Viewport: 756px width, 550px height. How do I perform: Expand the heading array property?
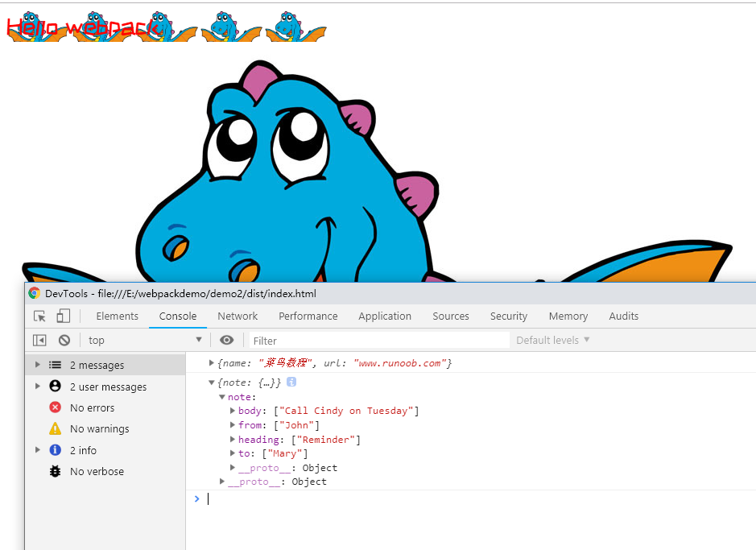pyautogui.click(x=233, y=439)
